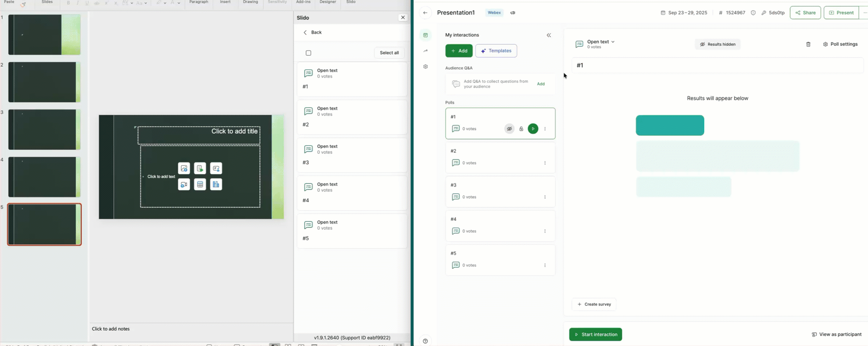Open the Insert ribbon group
The image size is (868, 346).
[225, 2]
